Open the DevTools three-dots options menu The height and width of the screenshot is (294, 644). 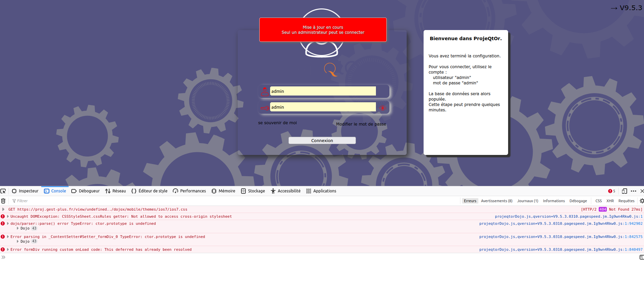point(634,191)
